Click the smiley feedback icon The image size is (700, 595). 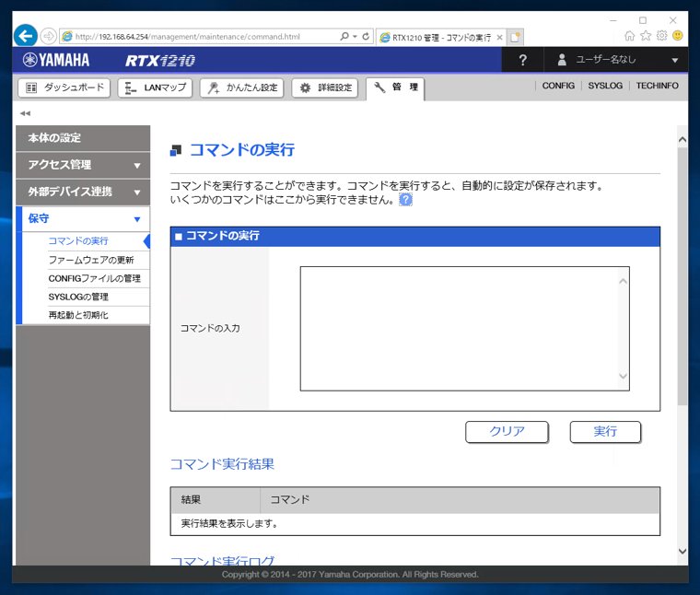point(678,36)
